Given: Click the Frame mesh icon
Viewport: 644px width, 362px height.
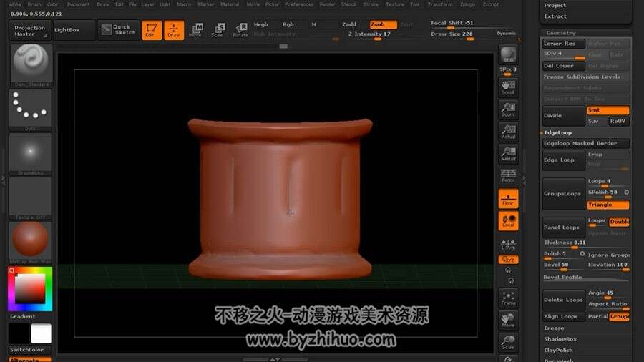Looking at the screenshot, I should click(508, 298).
